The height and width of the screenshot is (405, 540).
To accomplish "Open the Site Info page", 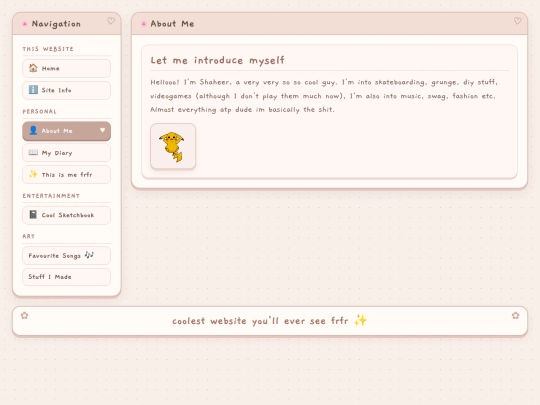I will (x=66, y=90).
